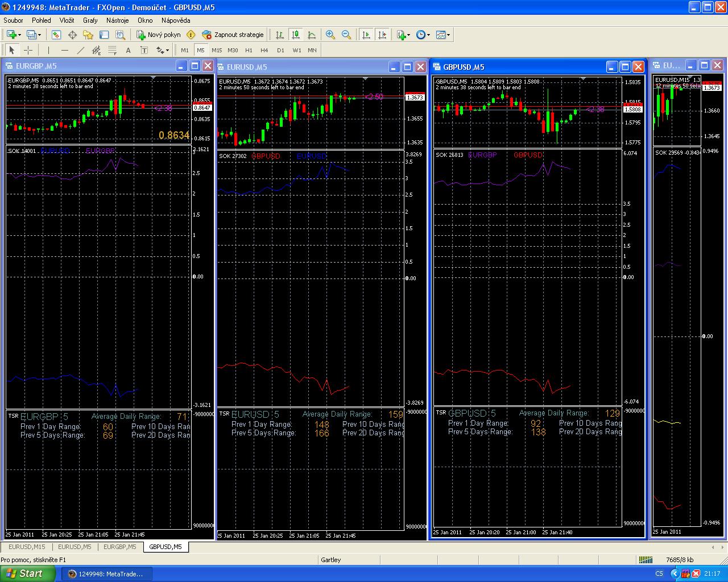Toggle the Terminal panel icon
The height and width of the screenshot is (582, 728).
pyautogui.click(x=104, y=35)
